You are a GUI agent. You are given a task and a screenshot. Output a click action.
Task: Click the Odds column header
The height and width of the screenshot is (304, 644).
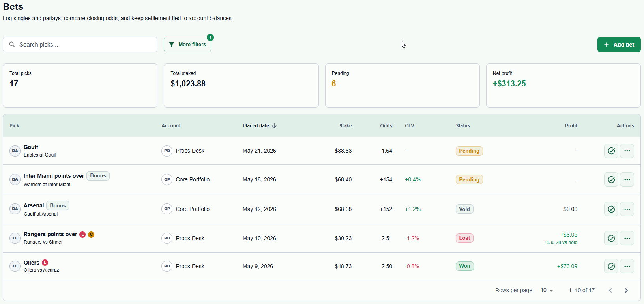[386, 126]
